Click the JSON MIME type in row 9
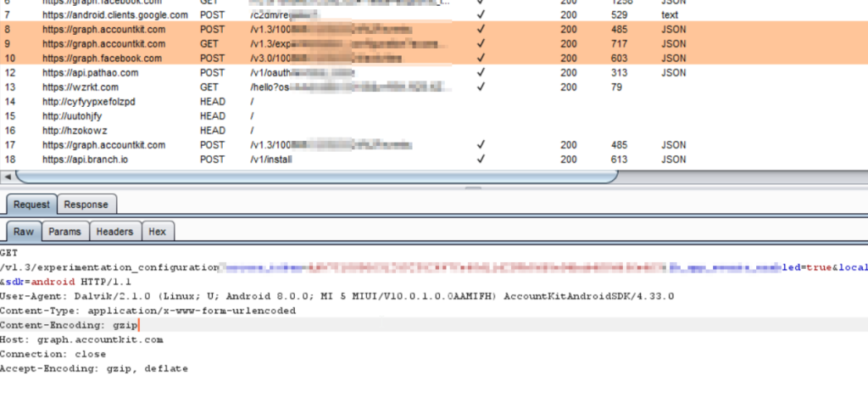The width and height of the screenshot is (868, 398). coord(673,44)
